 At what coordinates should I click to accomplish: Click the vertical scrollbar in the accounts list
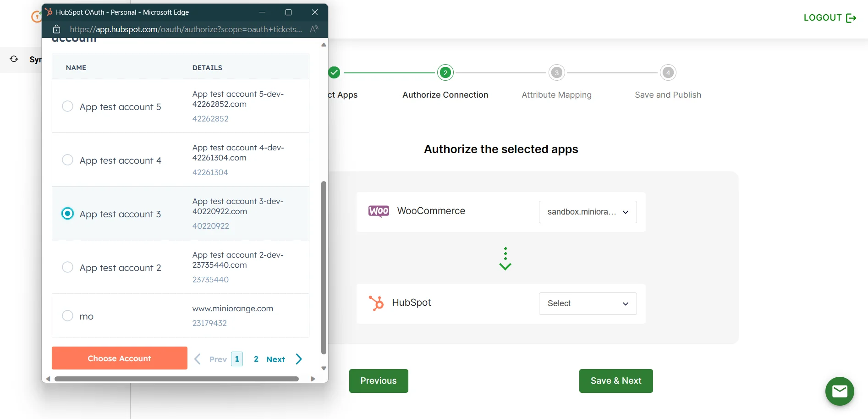pos(324,252)
